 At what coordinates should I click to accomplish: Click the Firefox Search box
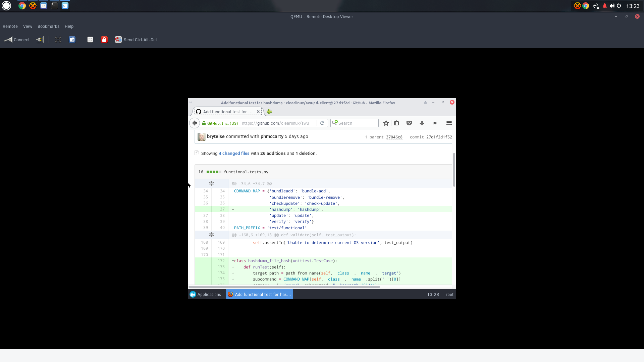click(355, 123)
